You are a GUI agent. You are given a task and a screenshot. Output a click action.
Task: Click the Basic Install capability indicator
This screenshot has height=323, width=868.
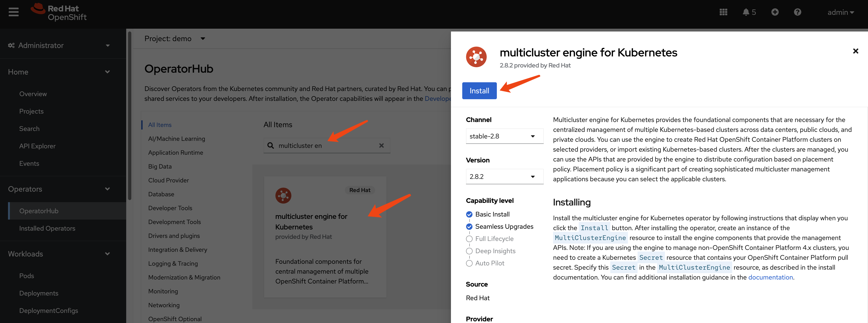click(469, 214)
